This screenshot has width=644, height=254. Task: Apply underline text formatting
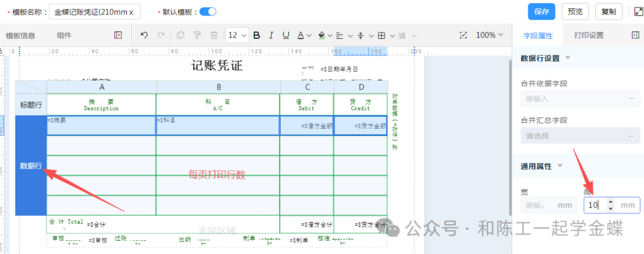[286, 35]
